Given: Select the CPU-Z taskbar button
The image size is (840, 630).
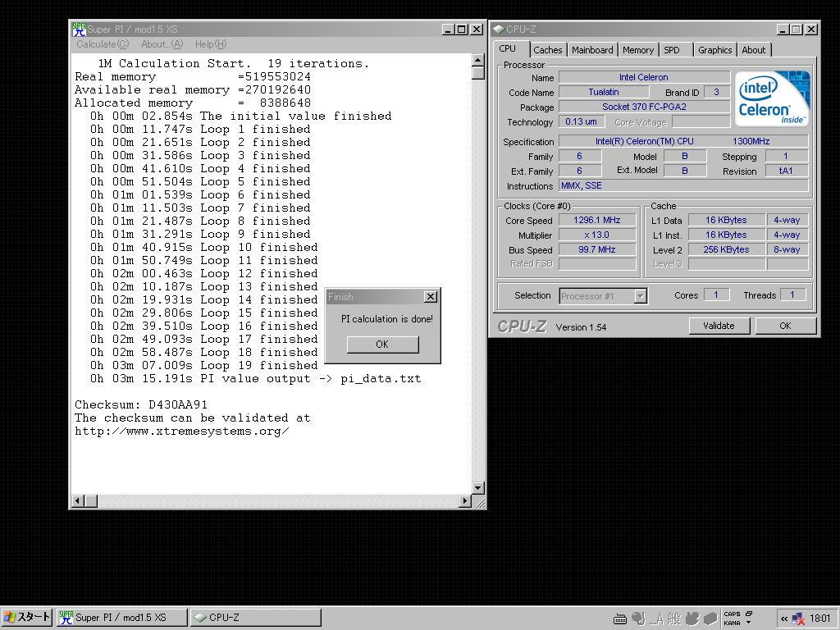Looking at the screenshot, I should (256, 617).
